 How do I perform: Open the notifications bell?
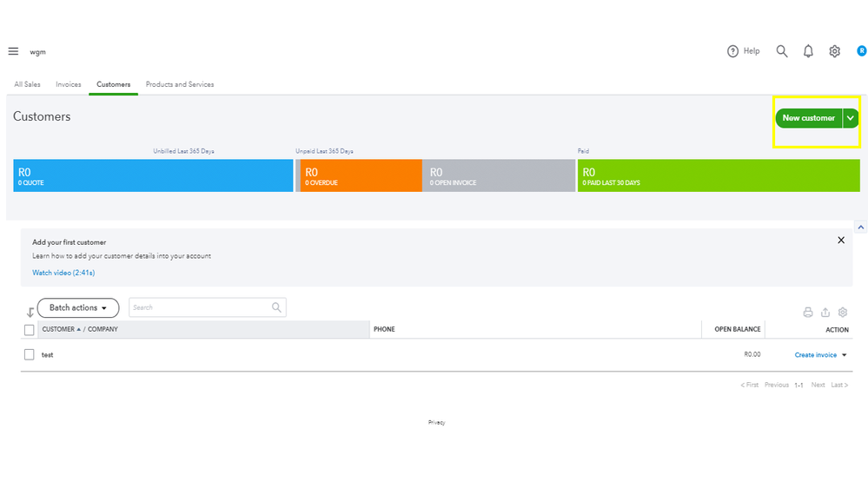click(808, 51)
